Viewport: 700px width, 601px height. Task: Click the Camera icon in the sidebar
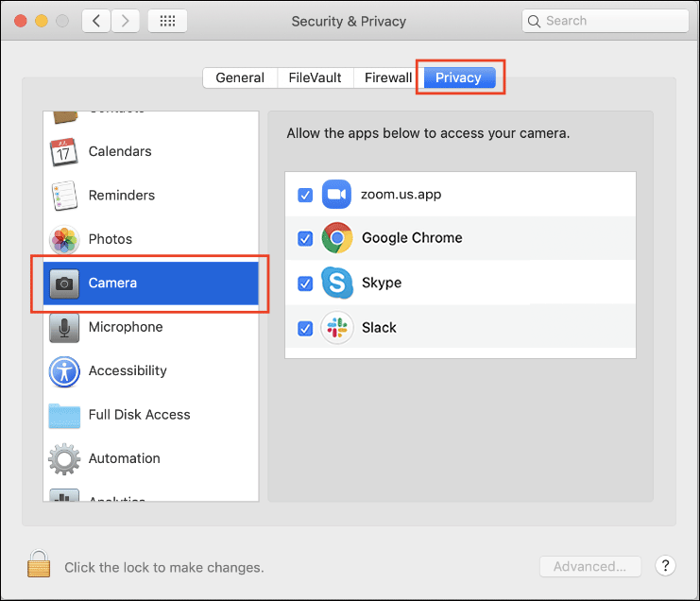click(64, 283)
